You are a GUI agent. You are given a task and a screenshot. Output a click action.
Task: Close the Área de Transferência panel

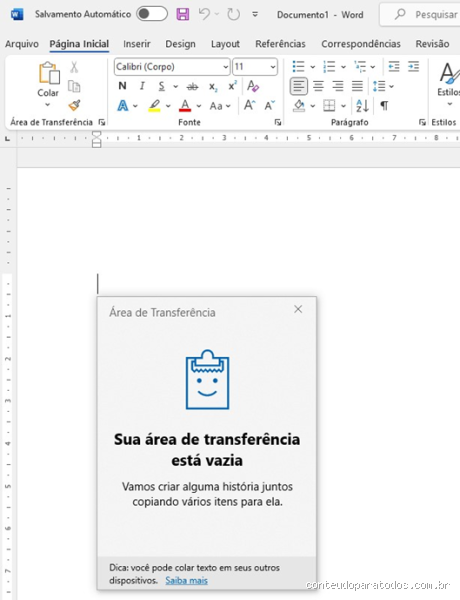pos(298,309)
